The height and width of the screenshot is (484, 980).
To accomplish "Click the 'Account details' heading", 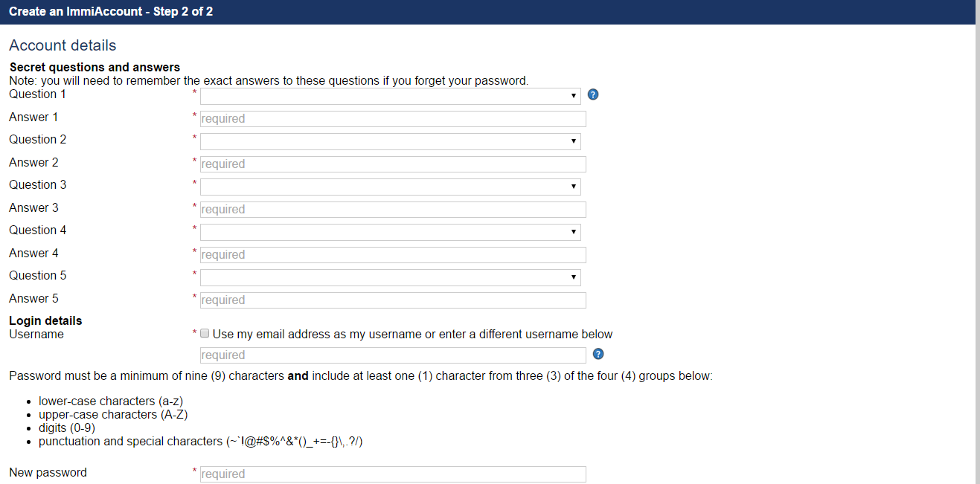I will [x=62, y=45].
